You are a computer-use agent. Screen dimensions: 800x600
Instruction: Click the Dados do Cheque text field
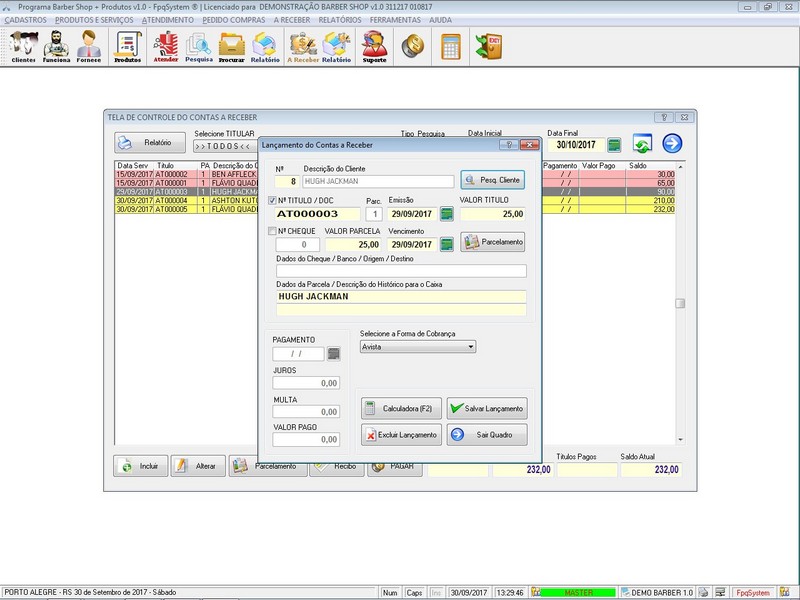pyautogui.click(x=401, y=271)
